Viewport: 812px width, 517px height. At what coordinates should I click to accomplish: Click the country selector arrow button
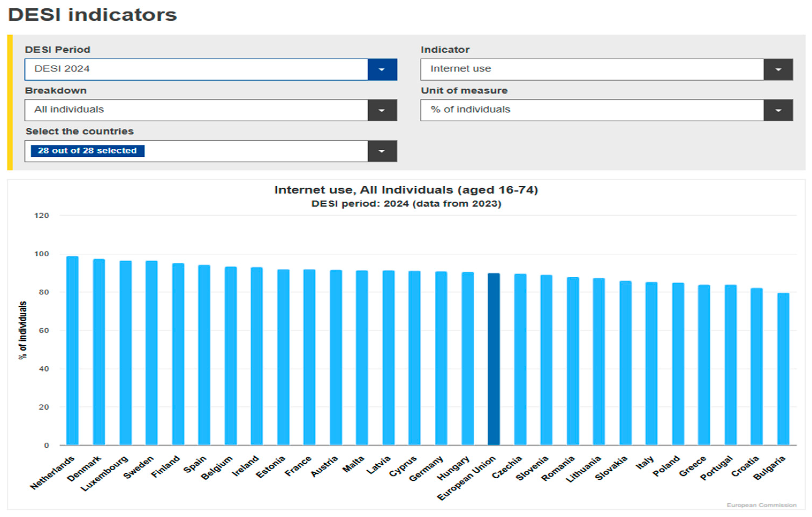[382, 151]
